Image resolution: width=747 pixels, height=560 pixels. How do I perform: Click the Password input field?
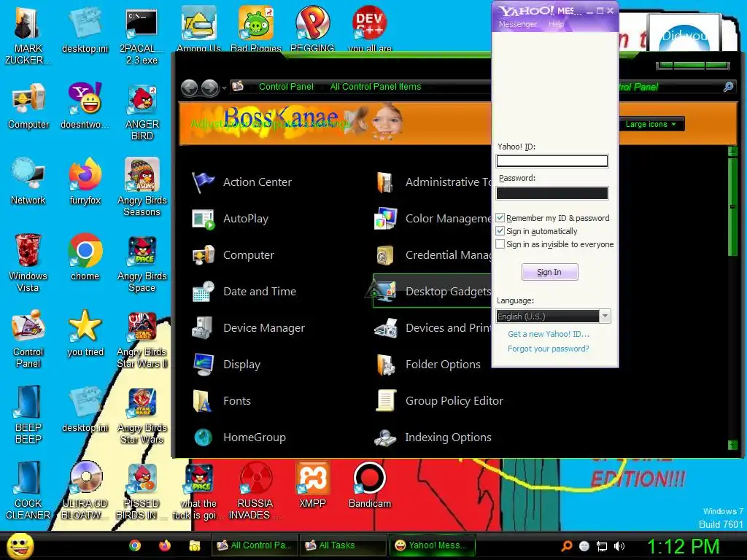click(x=552, y=193)
